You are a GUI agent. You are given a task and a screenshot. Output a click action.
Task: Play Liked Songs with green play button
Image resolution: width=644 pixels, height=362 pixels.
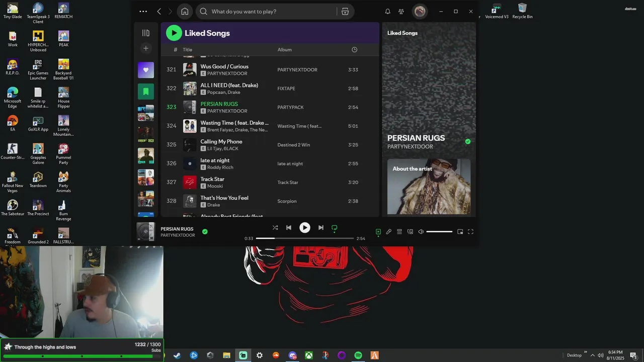174,33
